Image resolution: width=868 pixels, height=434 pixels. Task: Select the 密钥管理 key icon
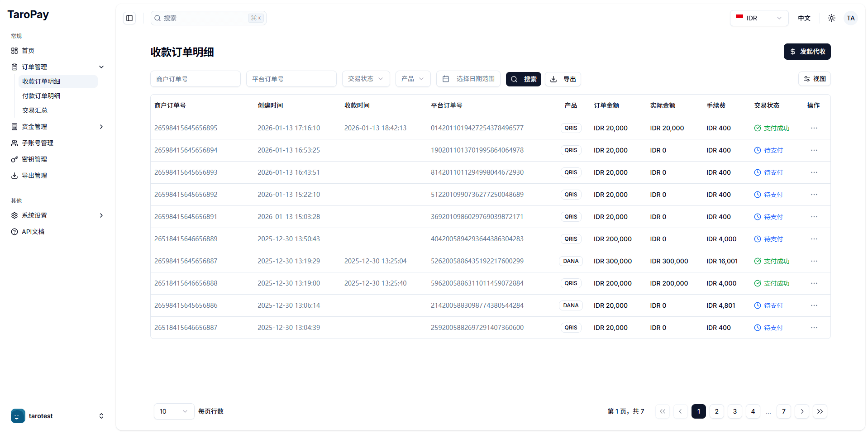click(14, 159)
